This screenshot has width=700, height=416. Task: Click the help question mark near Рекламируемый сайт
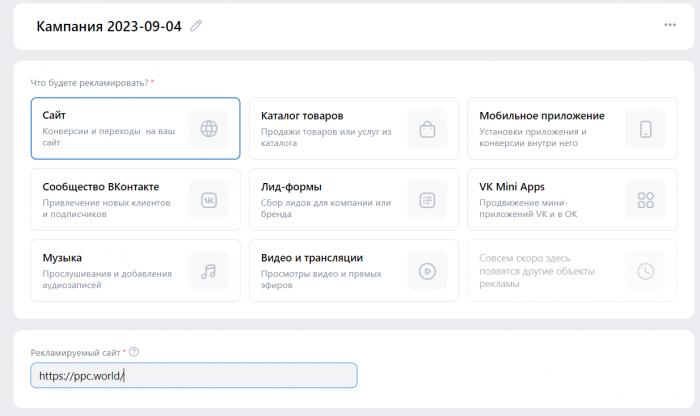pos(134,352)
